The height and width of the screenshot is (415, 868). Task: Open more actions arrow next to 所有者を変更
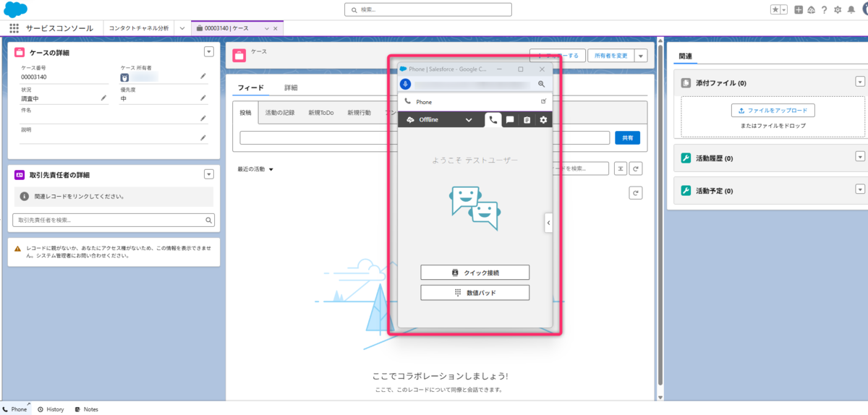(641, 56)
